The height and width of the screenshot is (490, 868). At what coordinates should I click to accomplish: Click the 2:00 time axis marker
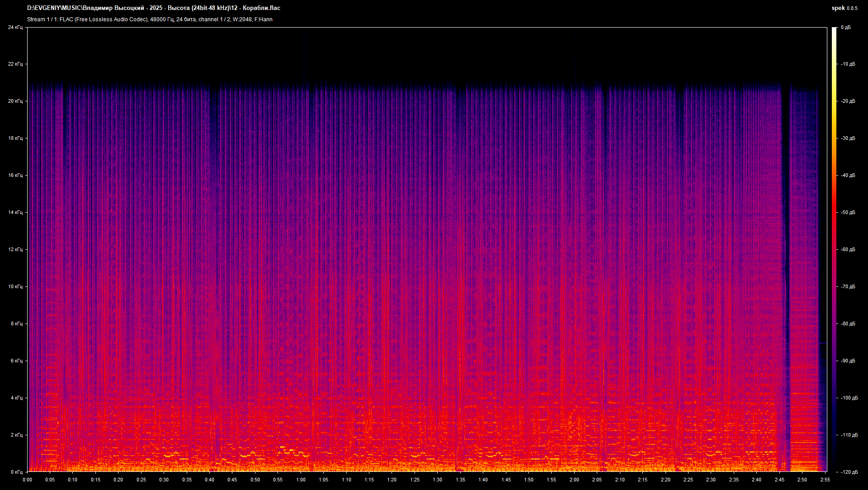tap(574, 480)
